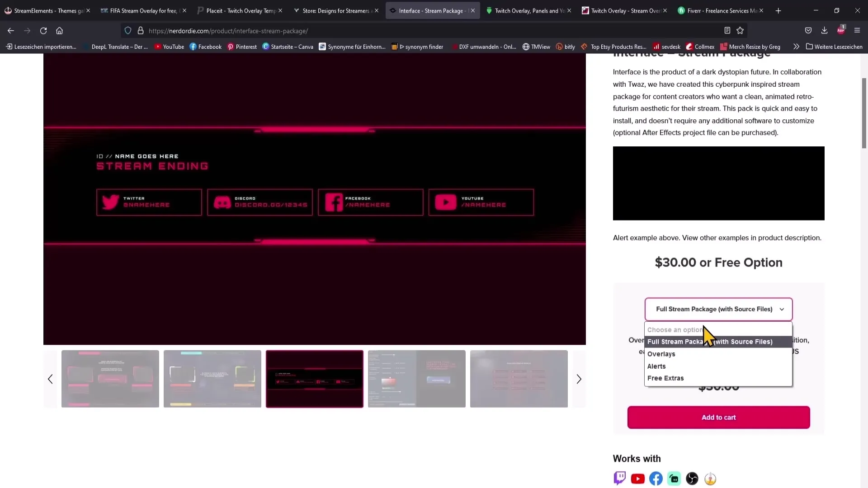Choose the Overlays option
Screen dimensions: 868x488
pos(718,354)
